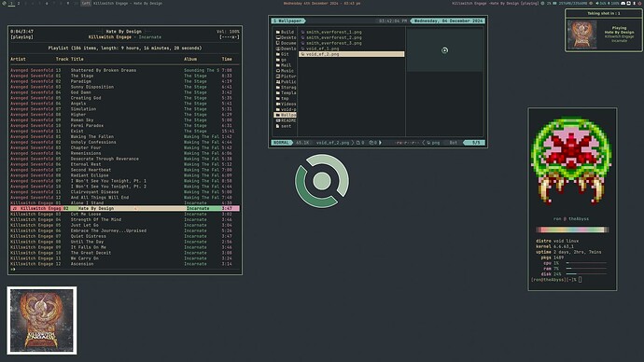644x362 pixels.
Task: Switch to workspace 2 in top bar
Action: [x=19, y=4]
